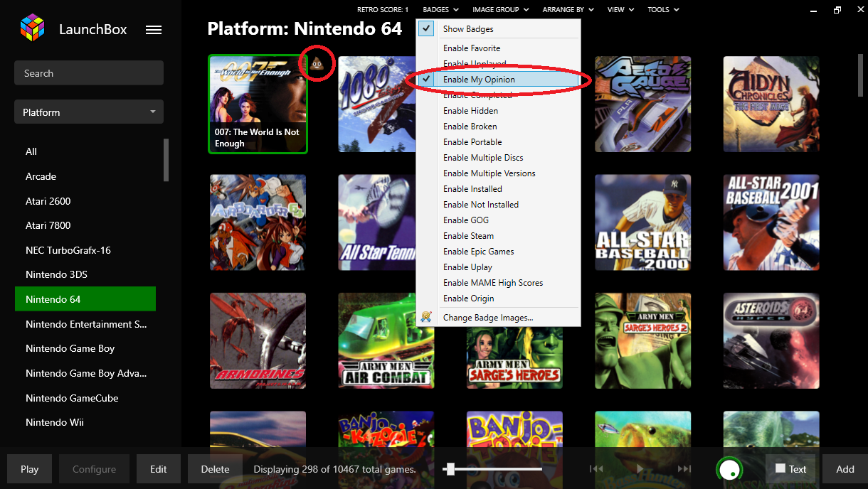
Task: Select 007 The World Is Not Enough cover
Action: [x=258, y=104]
